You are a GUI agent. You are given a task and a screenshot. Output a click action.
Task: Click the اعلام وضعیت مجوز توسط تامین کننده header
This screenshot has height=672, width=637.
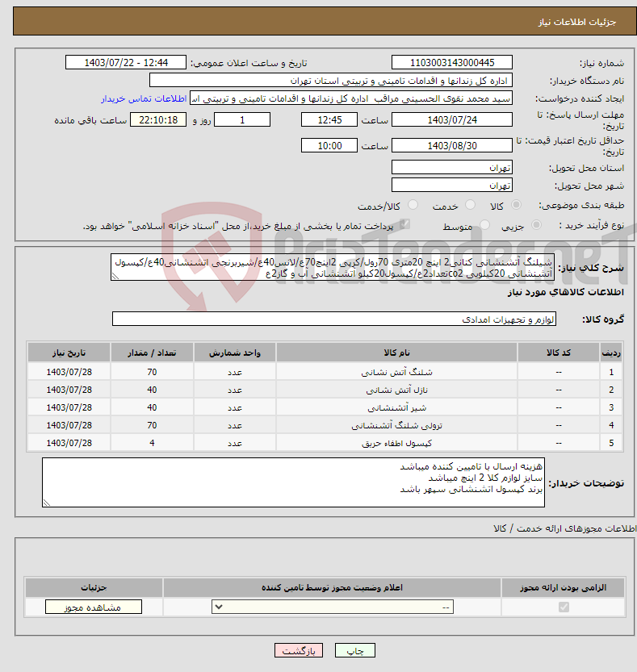(332, 587)
